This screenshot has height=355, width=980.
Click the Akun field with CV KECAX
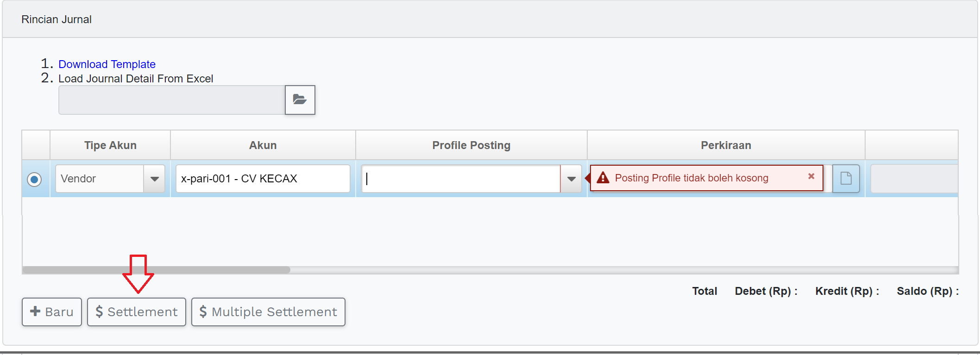(262, 179)
